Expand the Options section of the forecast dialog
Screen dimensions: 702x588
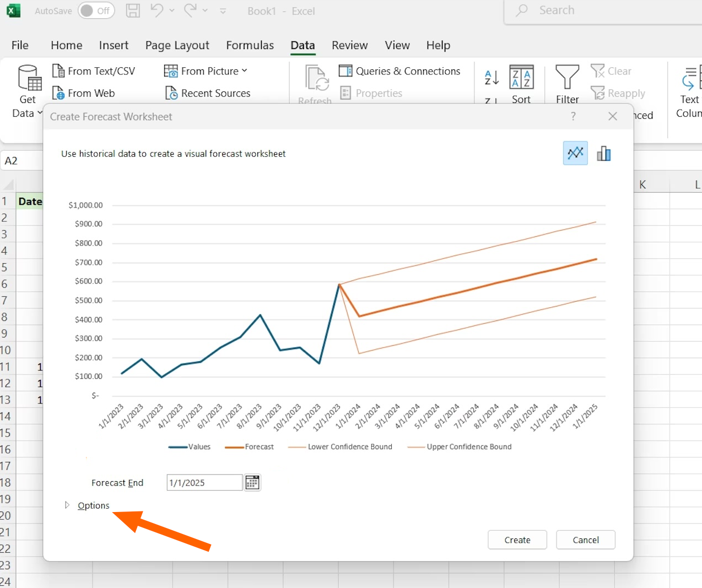pos(93,505)
